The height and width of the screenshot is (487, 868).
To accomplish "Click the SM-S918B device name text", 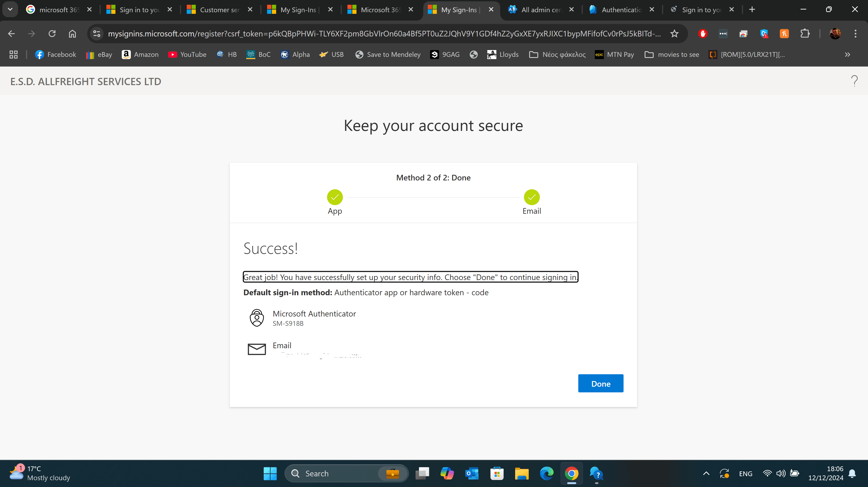I will pyautogui.click(x=288, y=323).
